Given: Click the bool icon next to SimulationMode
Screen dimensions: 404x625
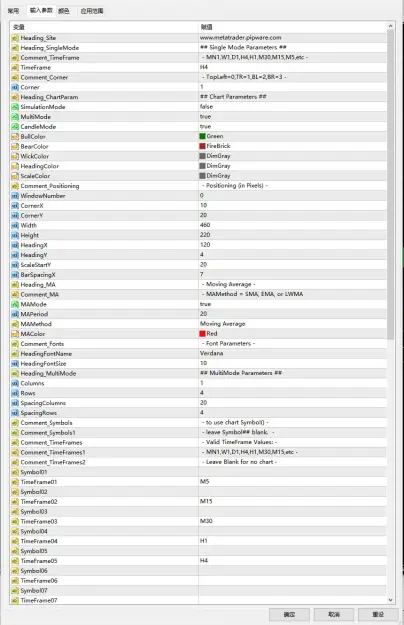Looking at the screenshot, I should coord(15,107).
